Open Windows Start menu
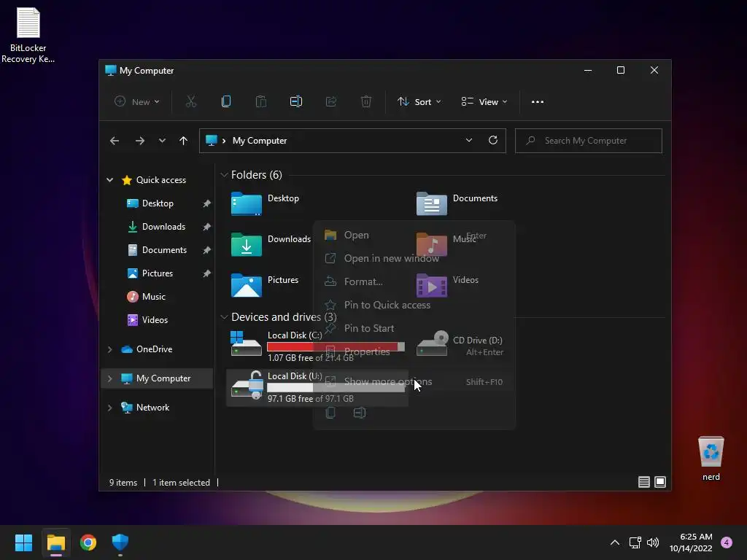The height and width of the screenshot is (560, 747). coord(23,542)
